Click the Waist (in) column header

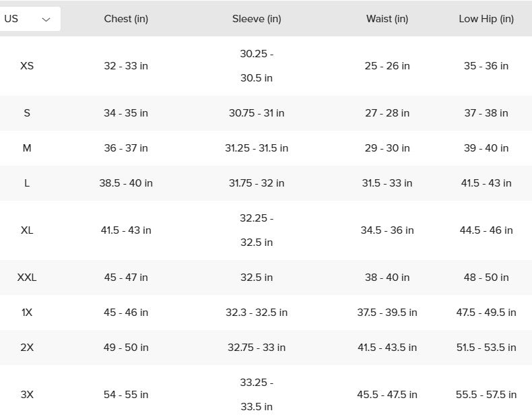pyautogui.click(x=387, y=19)
